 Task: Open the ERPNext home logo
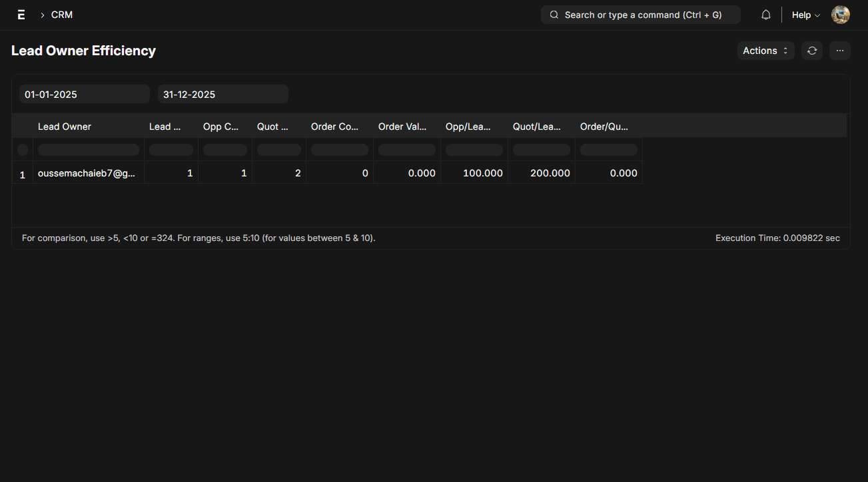(x=21, y=15)
